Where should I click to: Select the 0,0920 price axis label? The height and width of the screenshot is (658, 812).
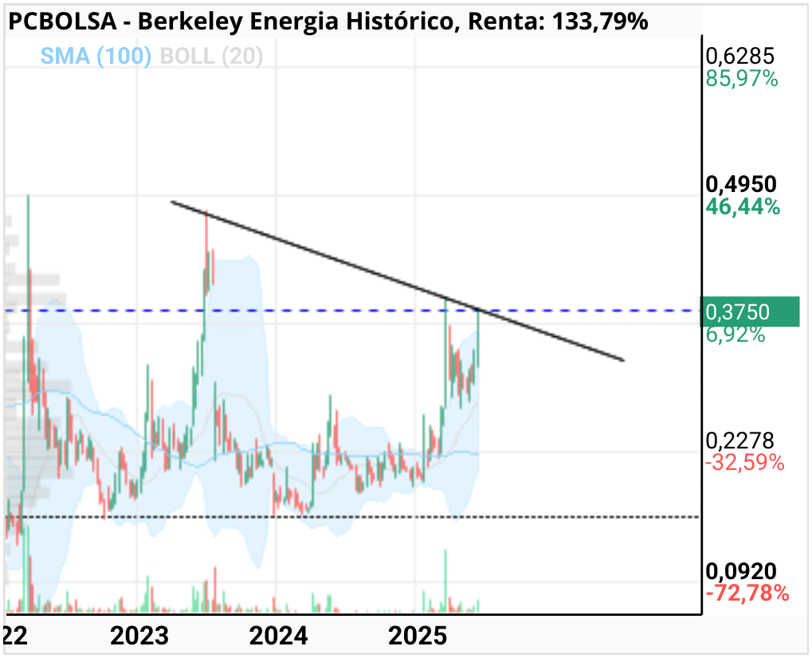tap(741, 571)
